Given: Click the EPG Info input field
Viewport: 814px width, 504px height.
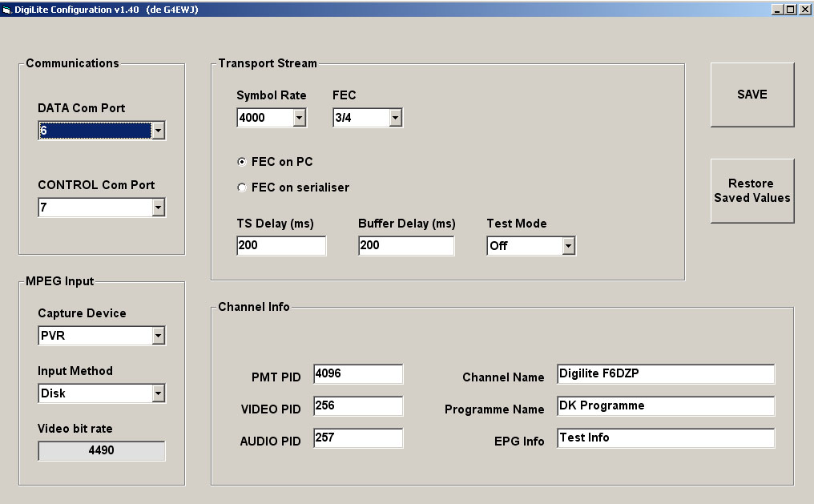Looking at the screenshot, I should pos(666,438).
